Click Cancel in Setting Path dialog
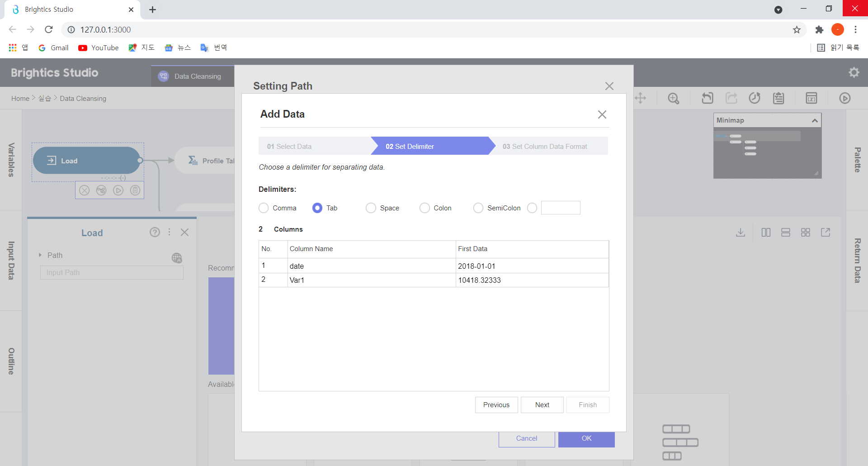868x466 pixels. pos(527,439)
